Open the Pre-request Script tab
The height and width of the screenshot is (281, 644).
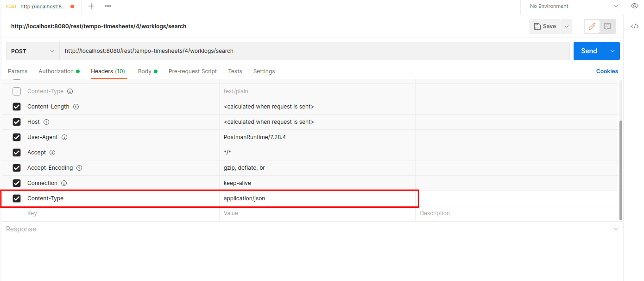point(193,71)
